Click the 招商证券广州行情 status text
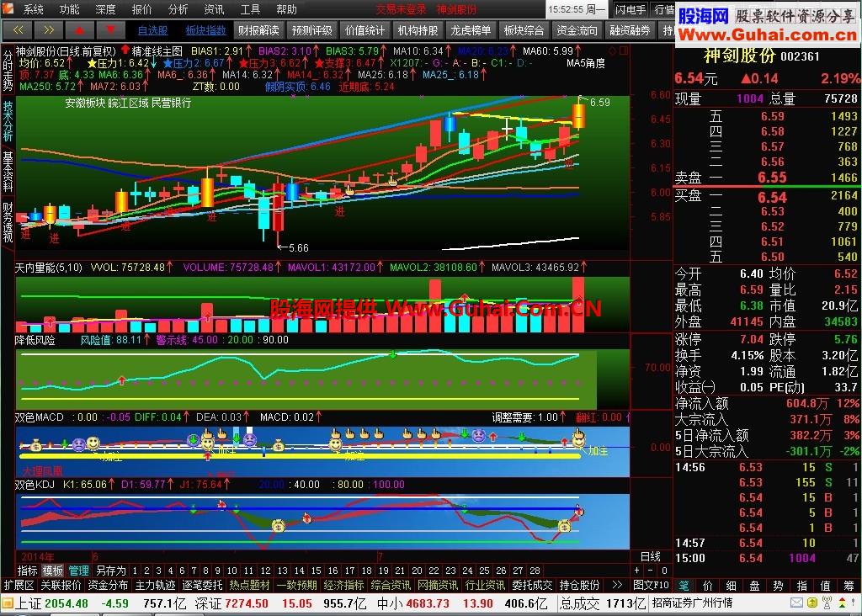 tap(692, 603)
